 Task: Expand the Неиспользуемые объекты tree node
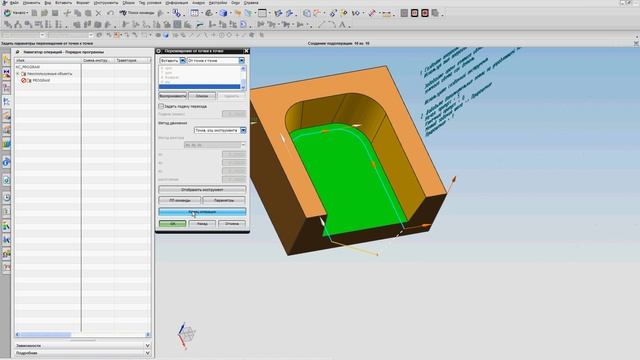[x=18, y=74]
